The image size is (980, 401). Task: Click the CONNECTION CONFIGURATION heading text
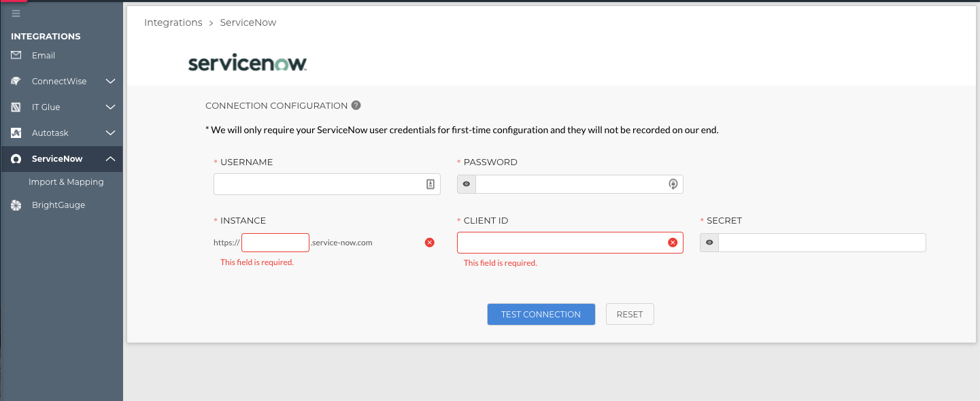[x=276, y=105]
